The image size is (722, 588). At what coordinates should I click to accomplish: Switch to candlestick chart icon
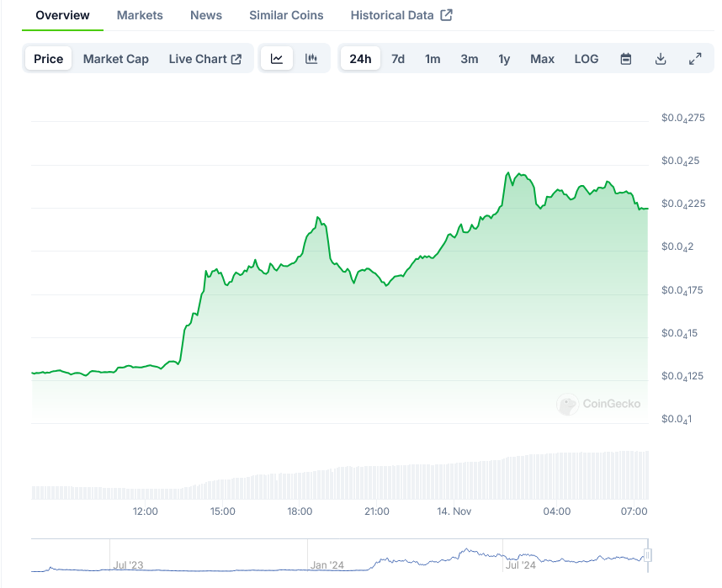pos(311,59)
